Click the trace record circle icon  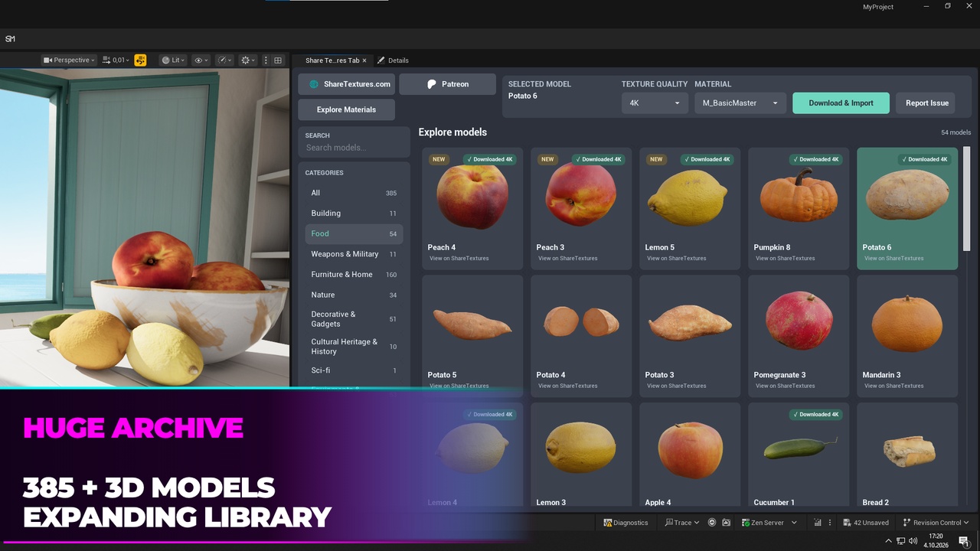(712, 523)
